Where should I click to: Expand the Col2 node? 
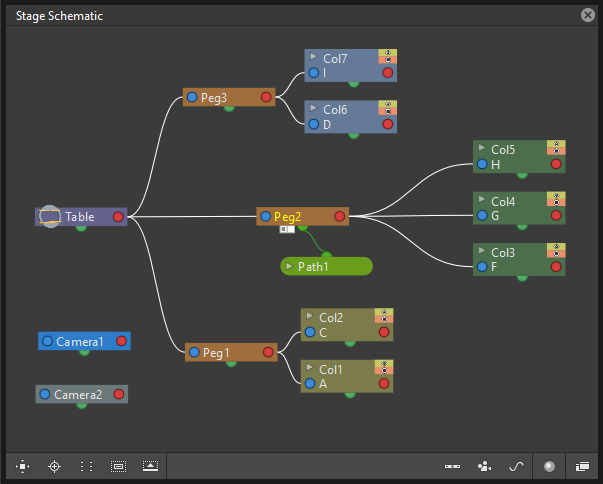(309, 316)
